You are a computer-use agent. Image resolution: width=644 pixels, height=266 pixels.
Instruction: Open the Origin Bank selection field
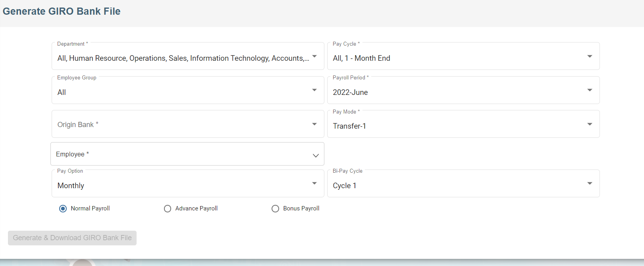[183, 125]
